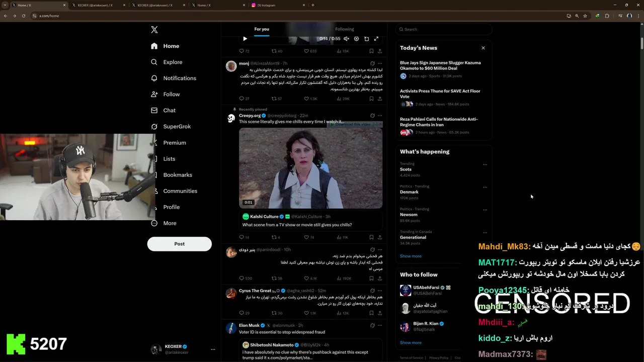The width and height of the screenshot is (644, 362).
Task: Like the post with 4.1K likes
Action: point(310,278)
